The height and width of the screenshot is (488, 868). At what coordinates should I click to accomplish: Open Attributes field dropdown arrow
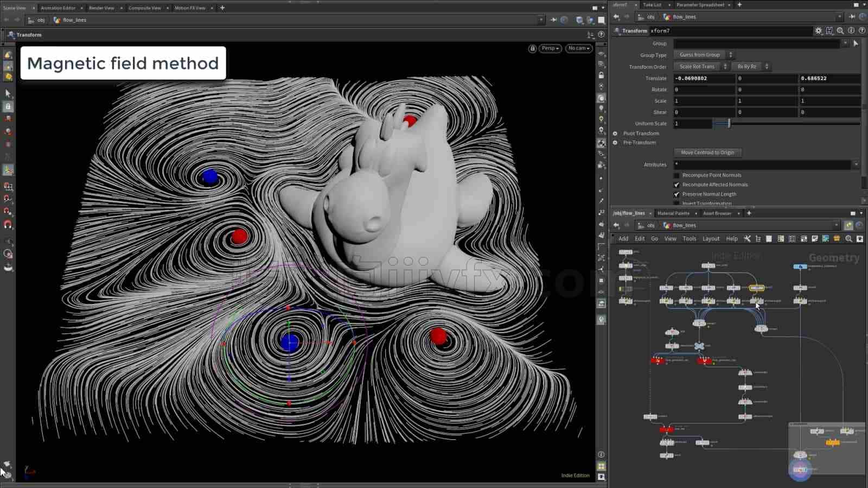(856, 164)
